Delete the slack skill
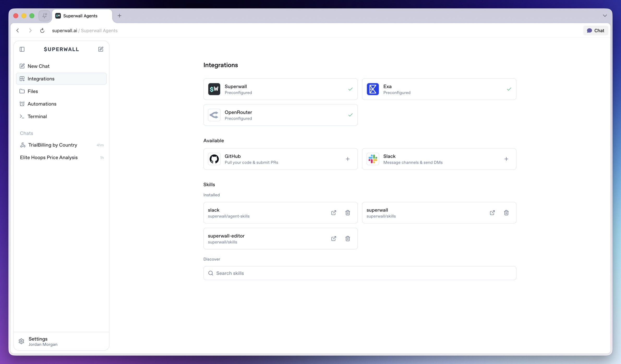The image size is (621, 364). [x=347, y=213]
